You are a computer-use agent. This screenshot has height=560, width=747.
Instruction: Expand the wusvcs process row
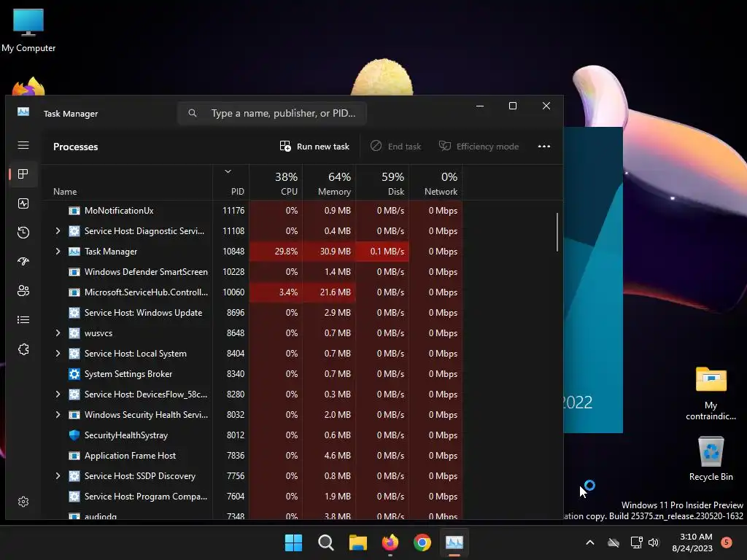click(58, 332)
